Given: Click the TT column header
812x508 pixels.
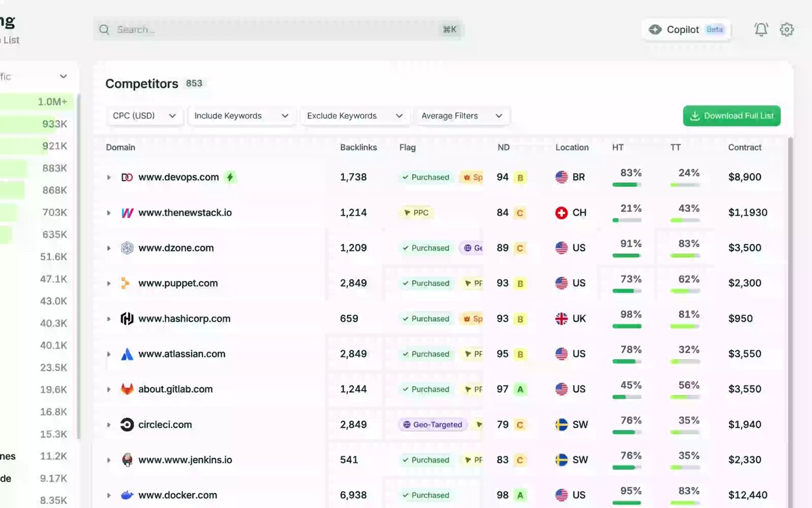Looking at the screenshot, I should 675,147.
